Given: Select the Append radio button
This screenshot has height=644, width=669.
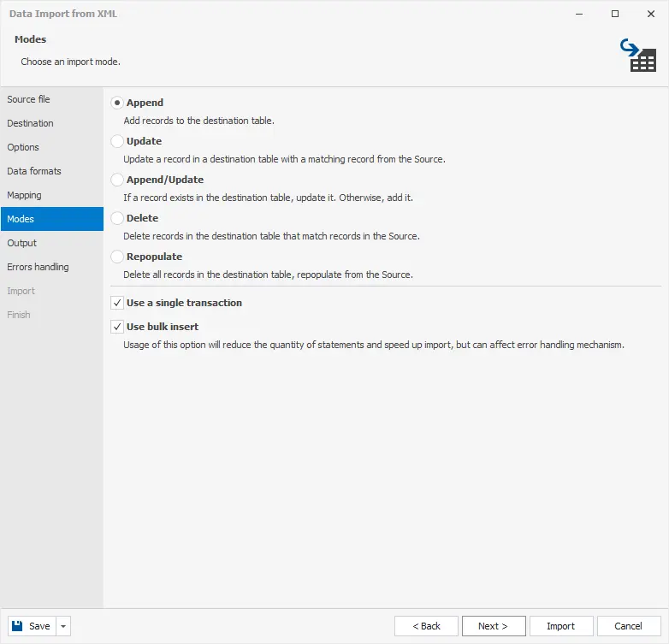Looking at the screenshot, I should click(x=117, y=103).
